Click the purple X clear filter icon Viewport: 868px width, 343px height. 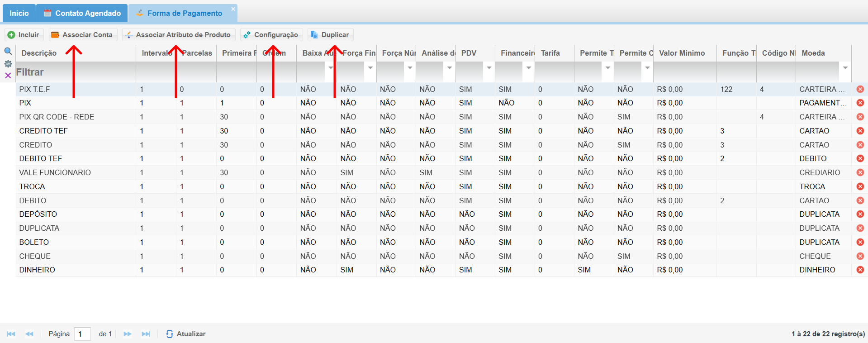(8, 76)
